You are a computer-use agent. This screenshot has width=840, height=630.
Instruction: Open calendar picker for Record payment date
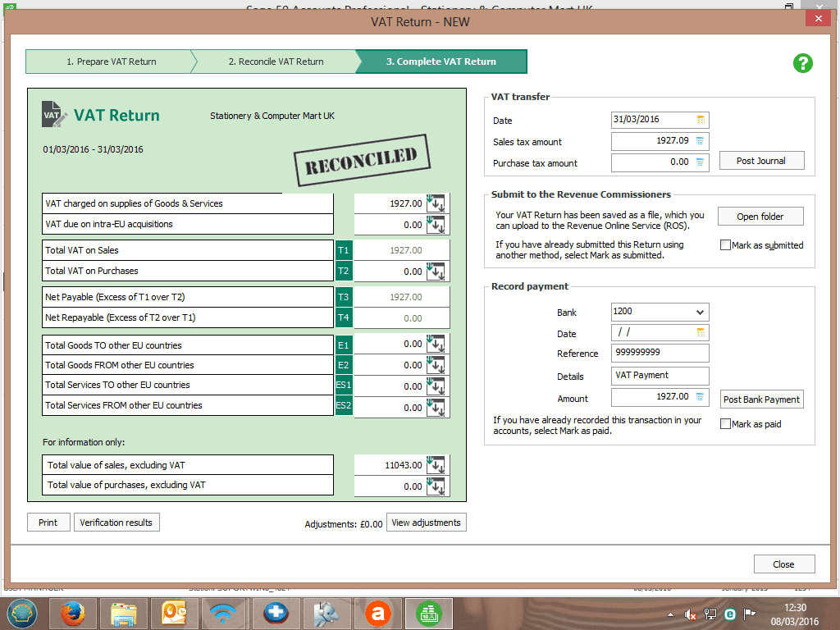point(701,333)
